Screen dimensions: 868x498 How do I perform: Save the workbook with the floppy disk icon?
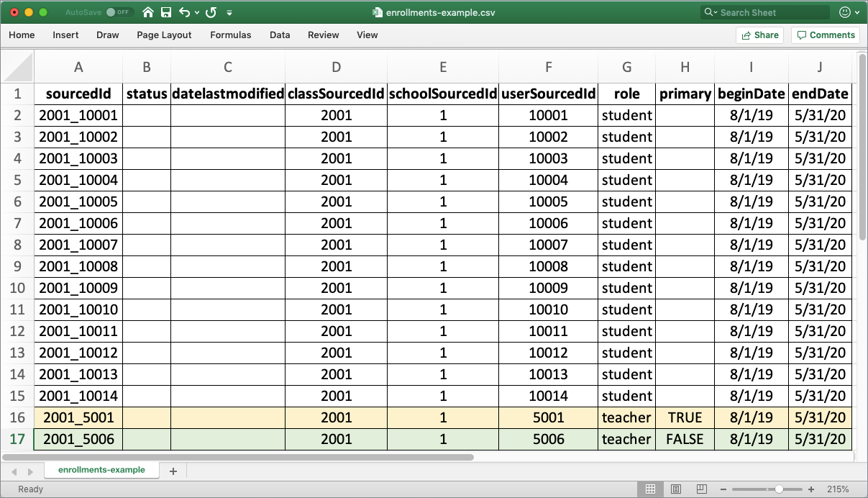click(x=166, y=12)
